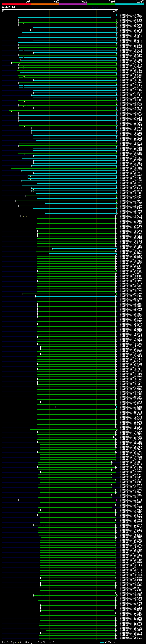The width and height of the screenshot is (146, 644).
Task: Click UniRef100_Q01516 label
Action: pyautogui.click(x=131, y=173)
